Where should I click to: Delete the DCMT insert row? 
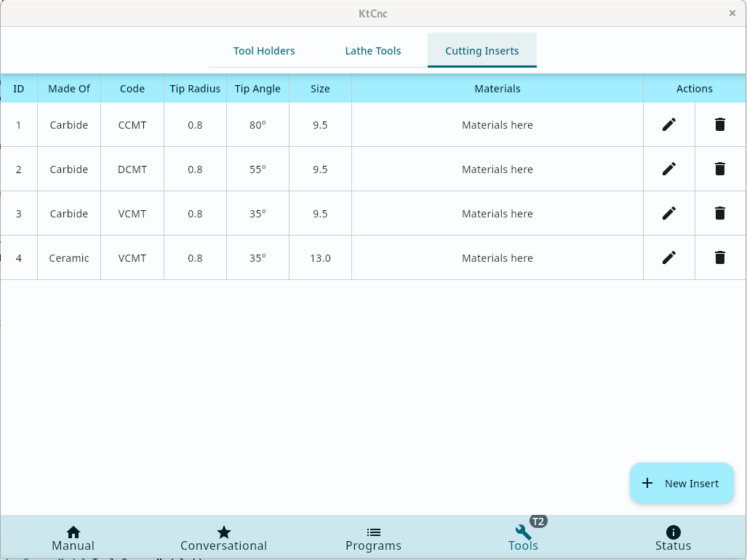coord(720,169)
